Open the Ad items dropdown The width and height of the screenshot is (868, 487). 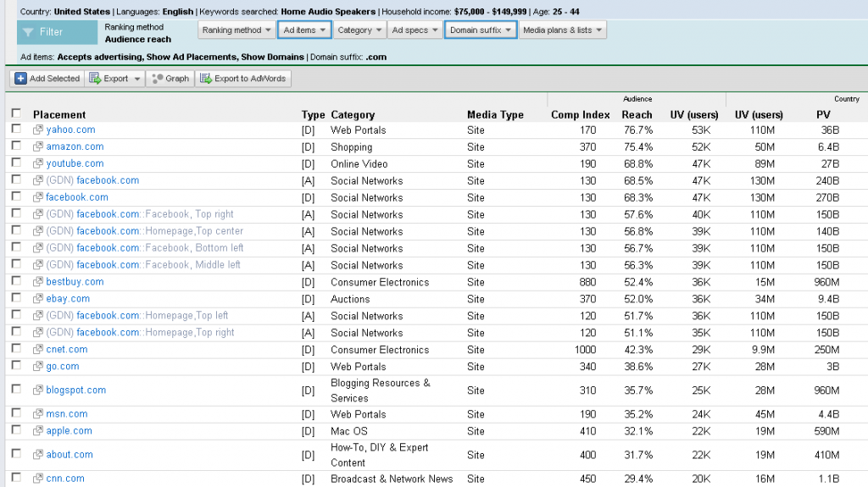tap(304, 30)
